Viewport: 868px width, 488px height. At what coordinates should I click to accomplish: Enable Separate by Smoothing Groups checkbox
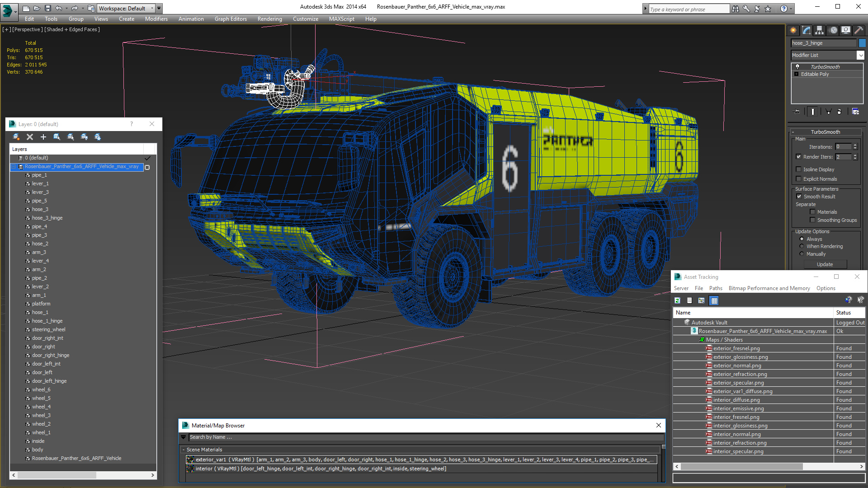[812, 220]
